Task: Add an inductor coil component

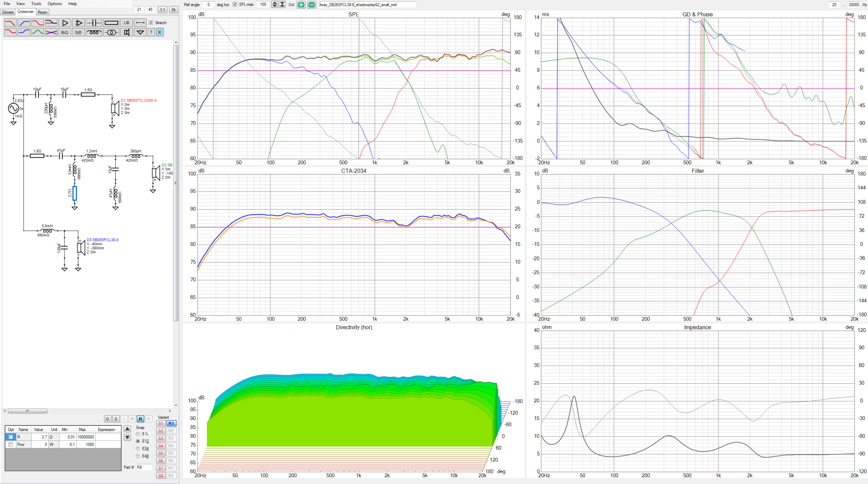Action: 94,32
